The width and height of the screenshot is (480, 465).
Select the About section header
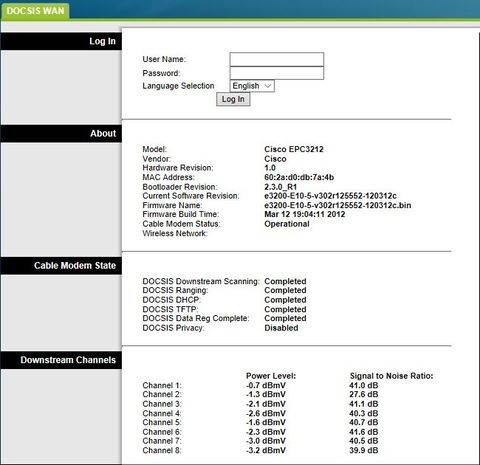pyautogui.click(x=61, y=134)
